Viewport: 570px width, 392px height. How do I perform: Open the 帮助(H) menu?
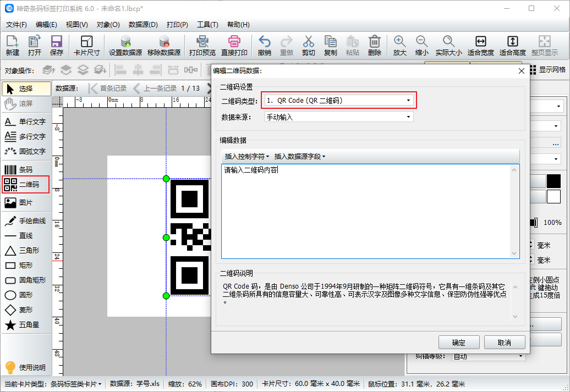coord(238,25)
